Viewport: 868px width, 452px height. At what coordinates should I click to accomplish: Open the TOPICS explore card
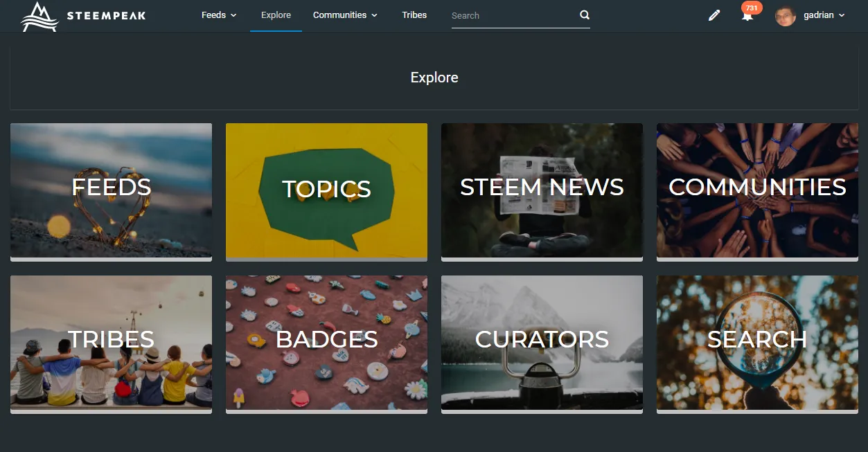point(326,192)
